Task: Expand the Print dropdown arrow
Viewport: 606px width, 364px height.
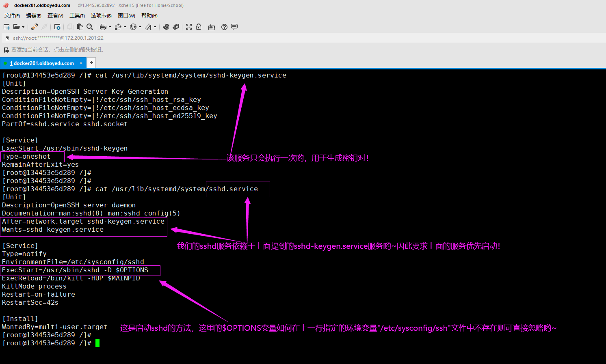Action: point(110,27)
